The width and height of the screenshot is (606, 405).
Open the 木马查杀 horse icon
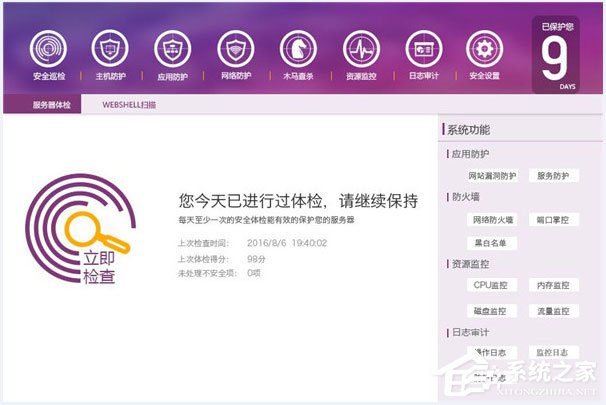pos(298,49)
